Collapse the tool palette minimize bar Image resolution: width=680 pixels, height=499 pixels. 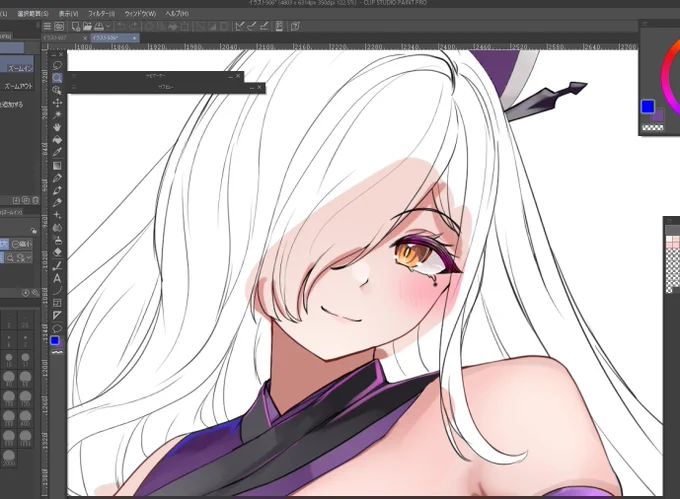pos(55,55)
